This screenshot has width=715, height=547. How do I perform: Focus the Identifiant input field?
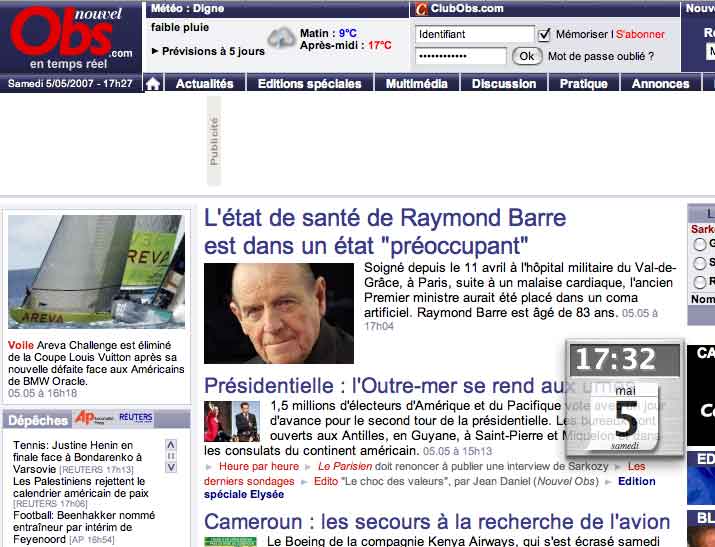point(474,34)
